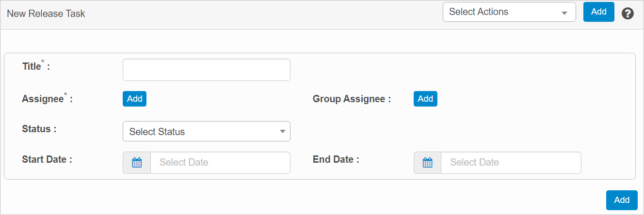
Task: Add an Assignee using its Add button
Action: point(134,99)
